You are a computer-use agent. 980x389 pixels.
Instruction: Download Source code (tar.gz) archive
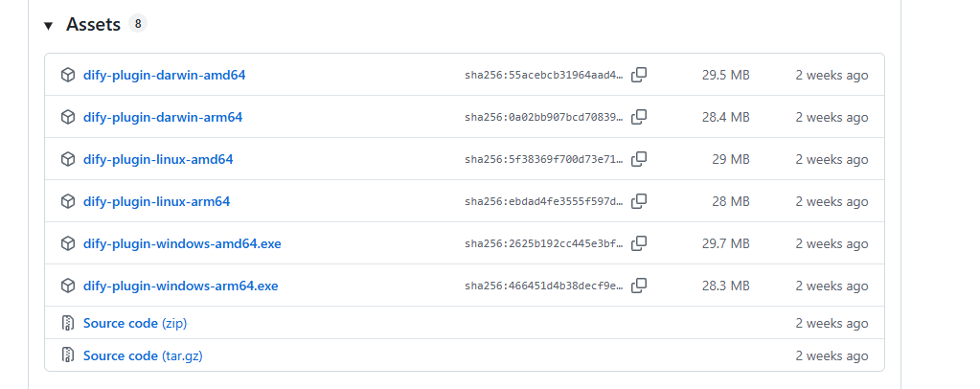142,355
